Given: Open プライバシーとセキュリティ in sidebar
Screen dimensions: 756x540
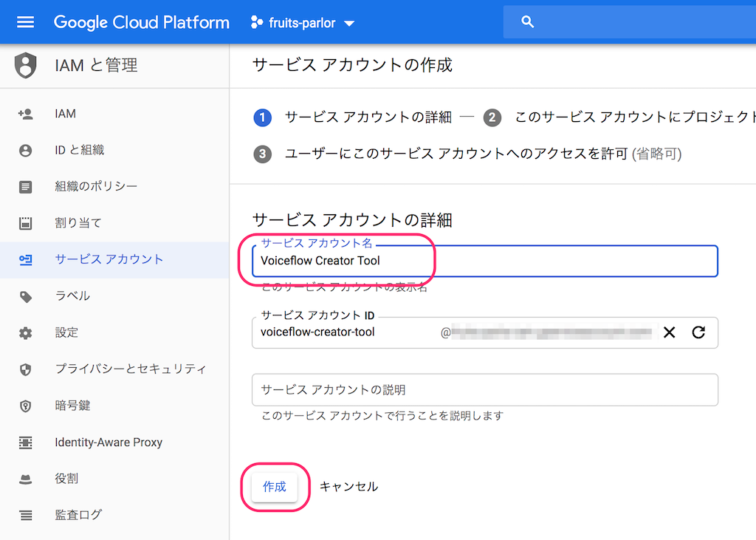Looking at the screenshot, I should point(114,369).
